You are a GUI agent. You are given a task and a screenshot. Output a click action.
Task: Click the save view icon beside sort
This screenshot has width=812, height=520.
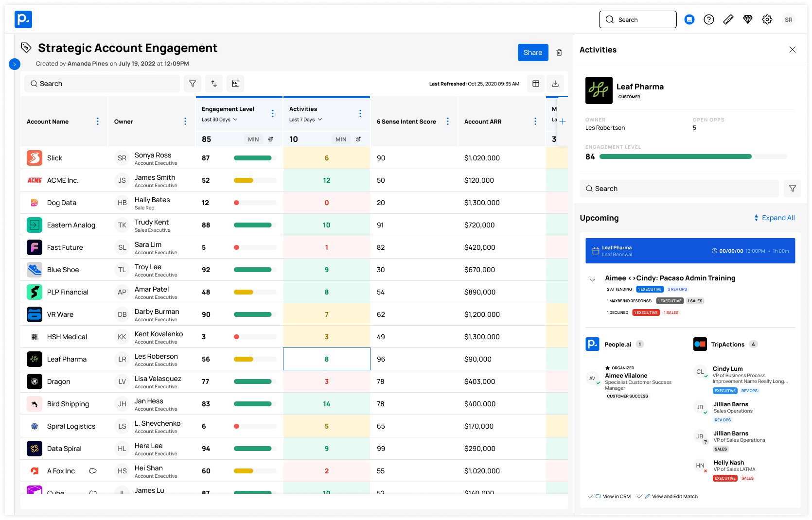[235, 84]
